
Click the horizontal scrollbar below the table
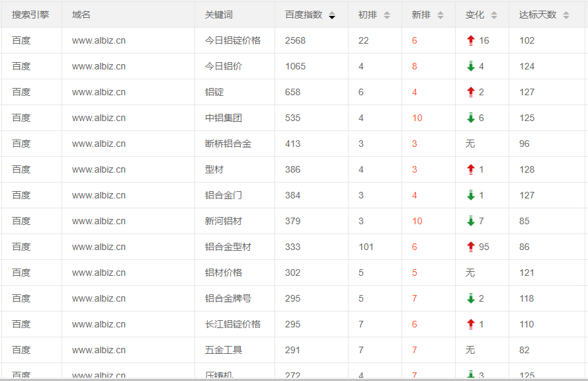click(294, 379)
